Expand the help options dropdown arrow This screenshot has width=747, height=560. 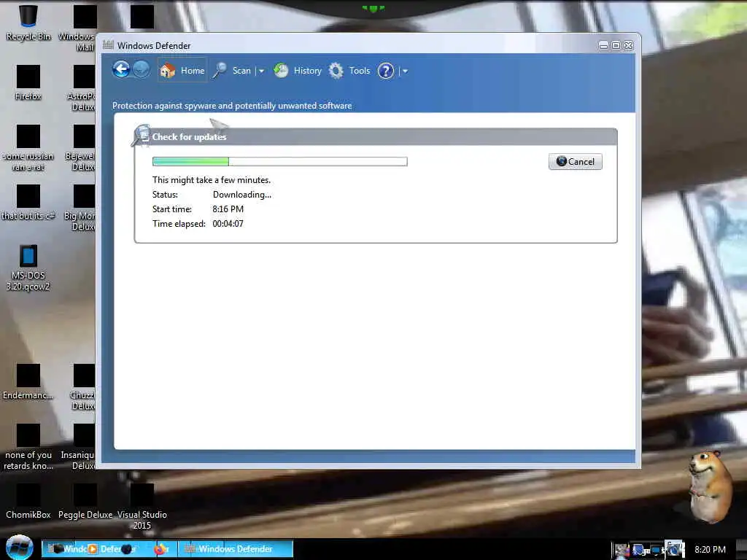coord(405,71)
